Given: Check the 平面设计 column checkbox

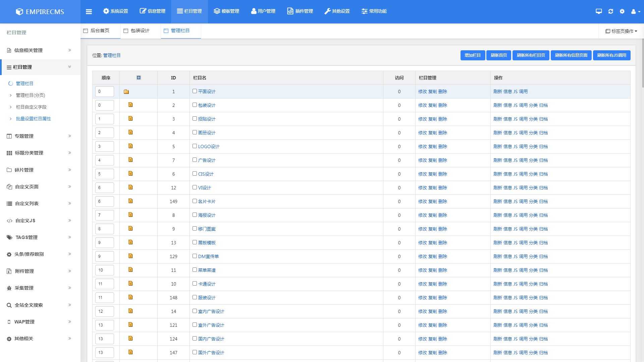Looking at the screenshot, I should coord(195,91).
